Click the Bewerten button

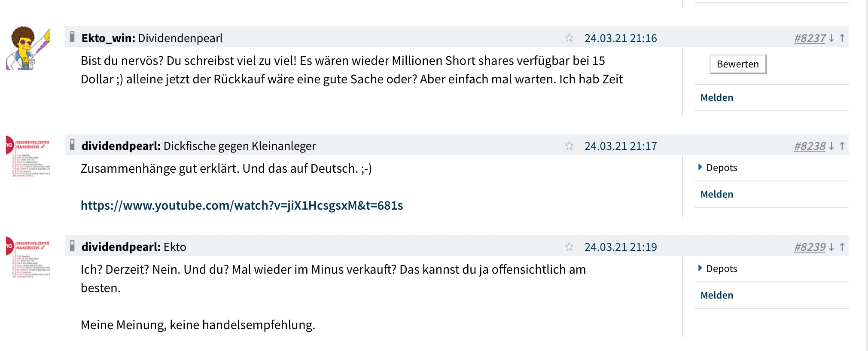(737, 64)
